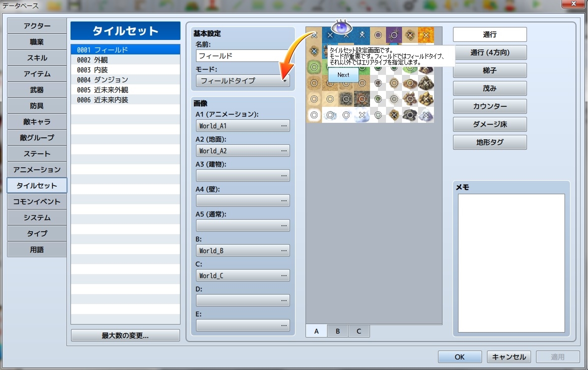
Task: Open the empty D image picker
Action: (x=242, y=301)
